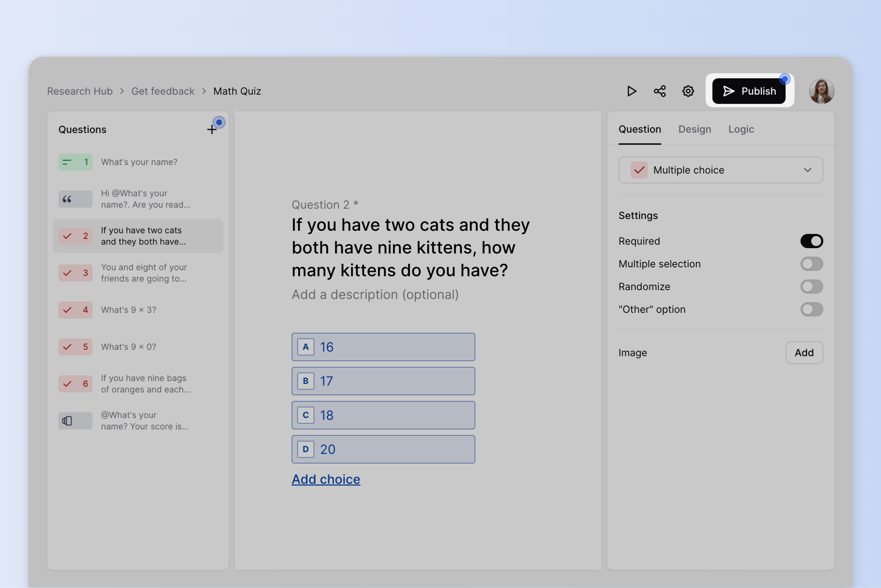Open question 6 about nine bags of oranges
This screenshot has width=881, height=588.
144,384
